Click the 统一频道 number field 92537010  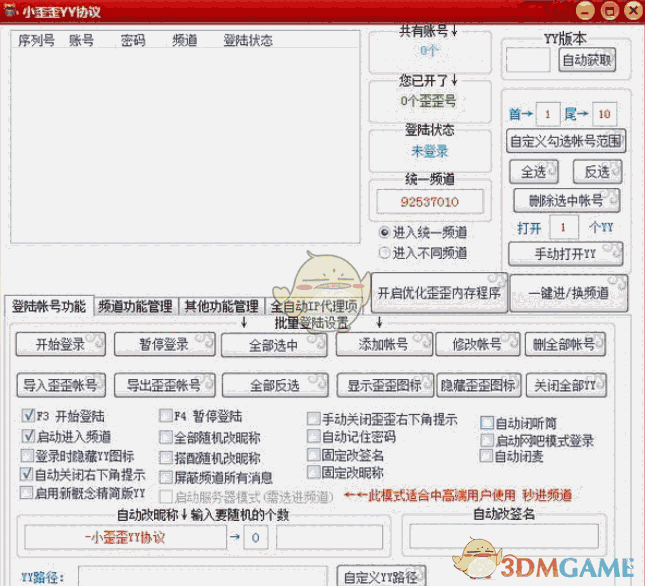pos(430,202)
